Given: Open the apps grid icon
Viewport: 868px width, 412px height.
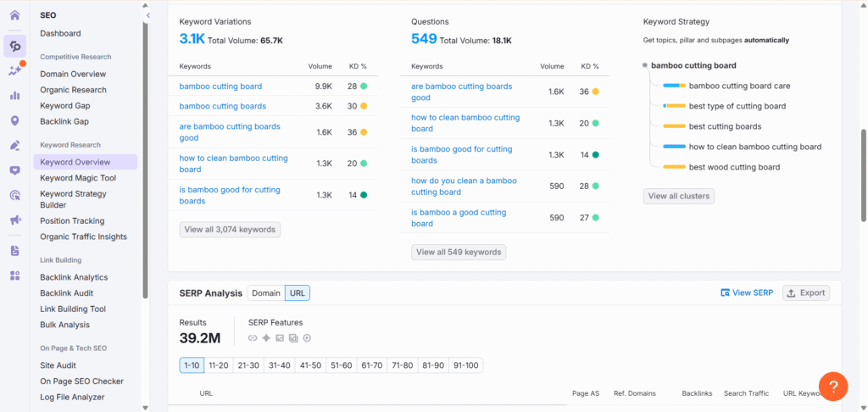Looking at the screenshot, I should point(15,276).
